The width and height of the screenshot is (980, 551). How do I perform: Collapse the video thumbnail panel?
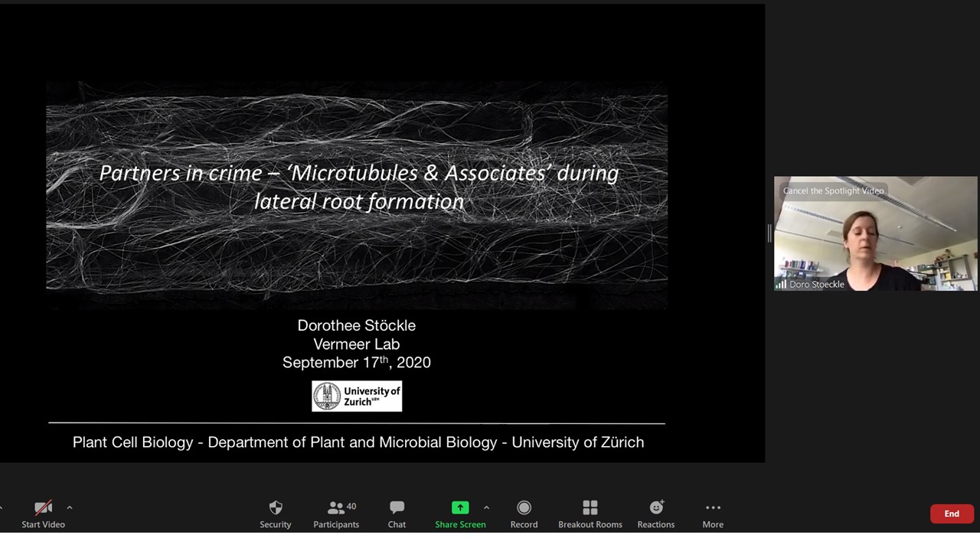point(769,234)
